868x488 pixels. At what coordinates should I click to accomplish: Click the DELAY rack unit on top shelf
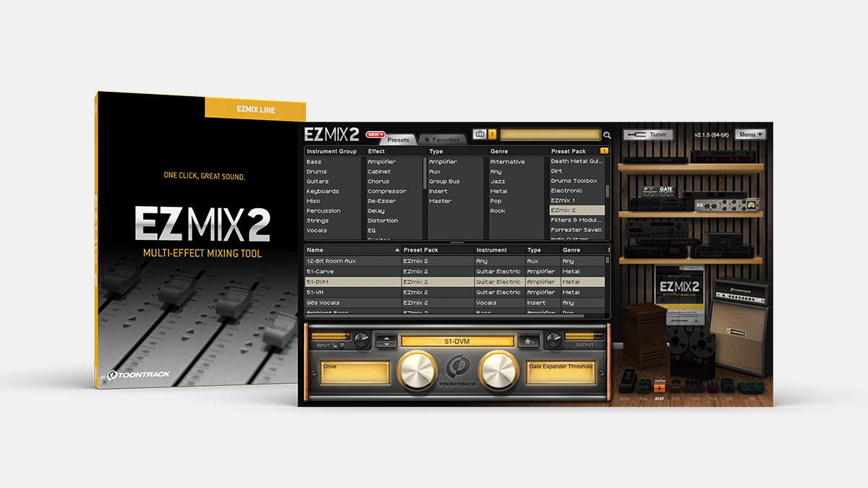pyautogui.click(x=655, y=160)
